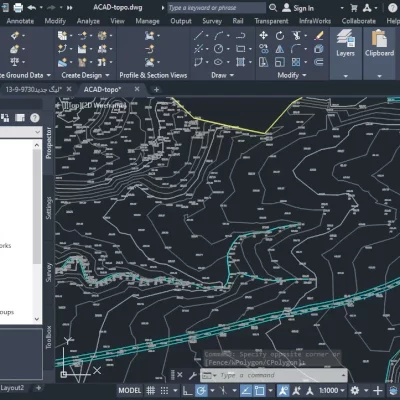Open the Collaborate ribbon tab
The image size is (400, 400).
tap(359, 21)
